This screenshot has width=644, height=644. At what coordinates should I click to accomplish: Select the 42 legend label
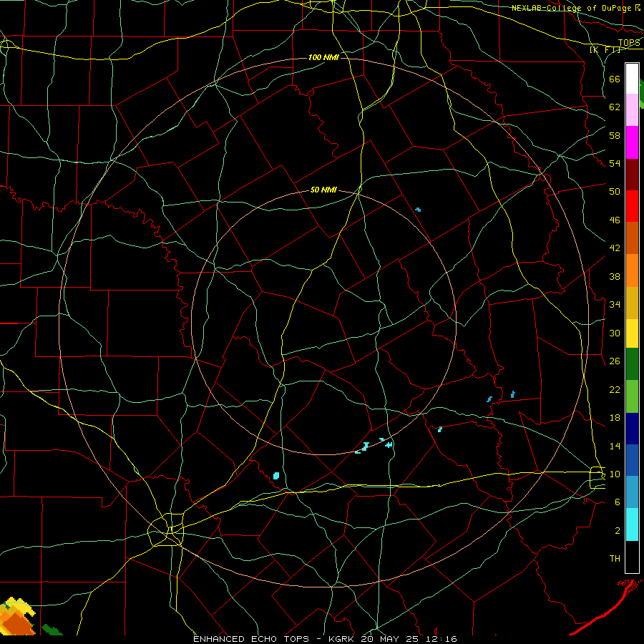[615, 248]
